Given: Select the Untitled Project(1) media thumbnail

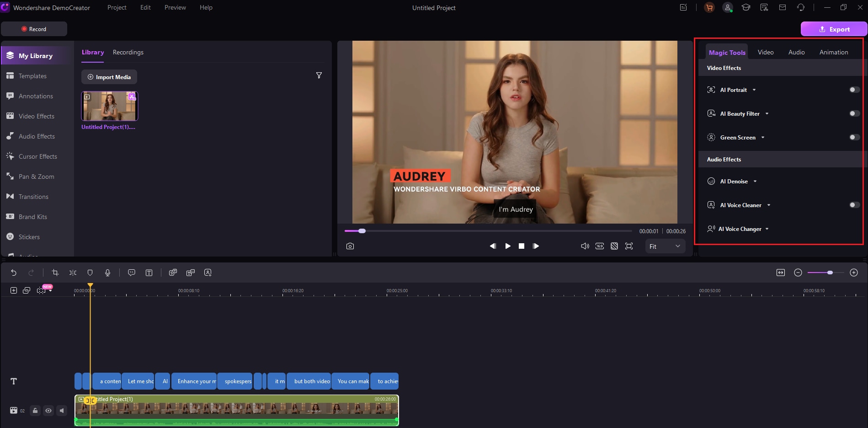Looking at the screenshot, I should (x=110, y=106).
